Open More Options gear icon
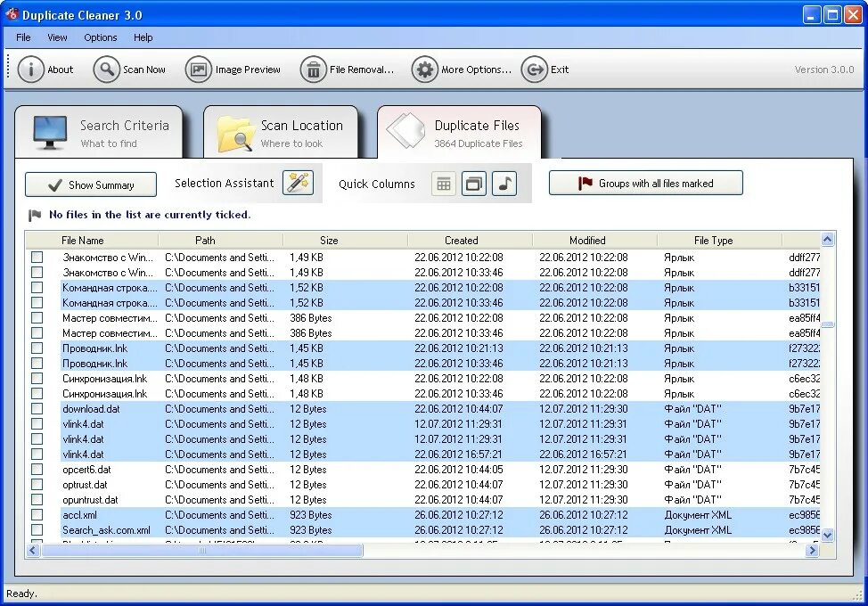 [424, 70]
